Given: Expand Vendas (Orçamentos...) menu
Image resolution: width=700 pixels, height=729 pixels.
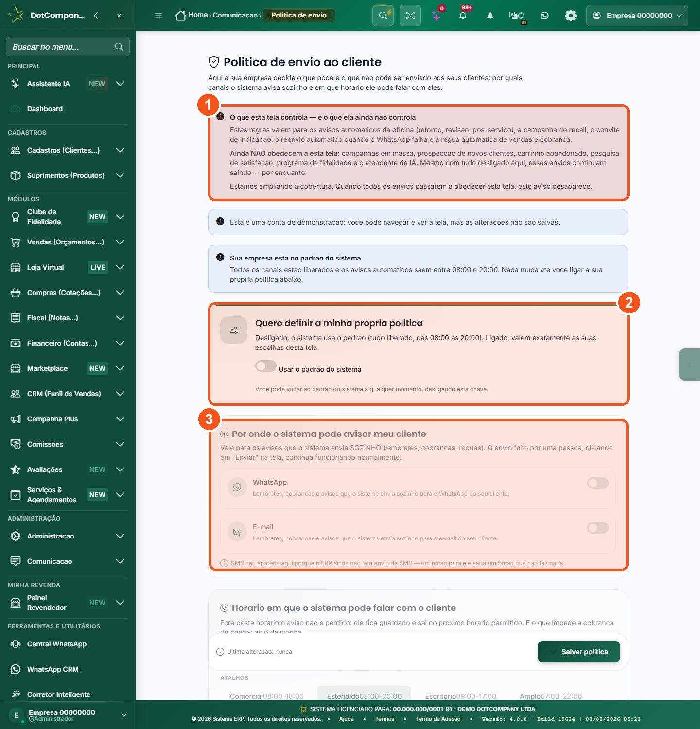Looking at the screenshot, I should [x=120, y=242].
